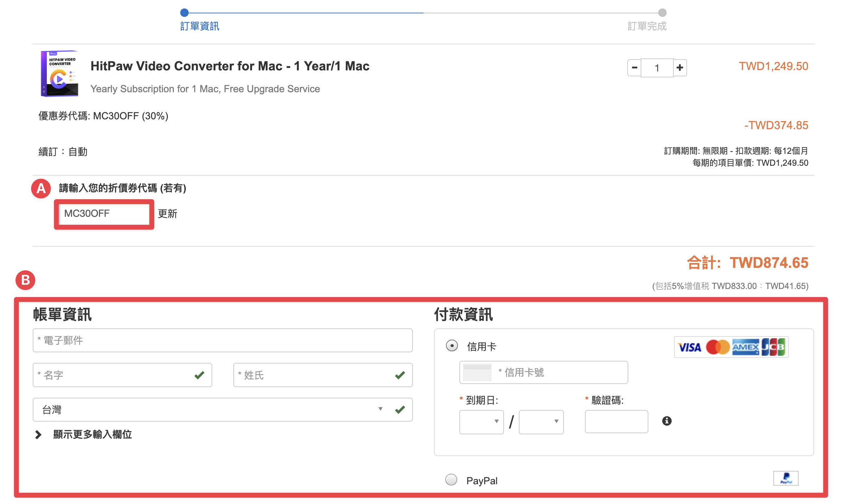Click the 優惠券代碼: MC30OFF (30%) line
Screen dimensions: 849x504
click(x=103, y=116)
